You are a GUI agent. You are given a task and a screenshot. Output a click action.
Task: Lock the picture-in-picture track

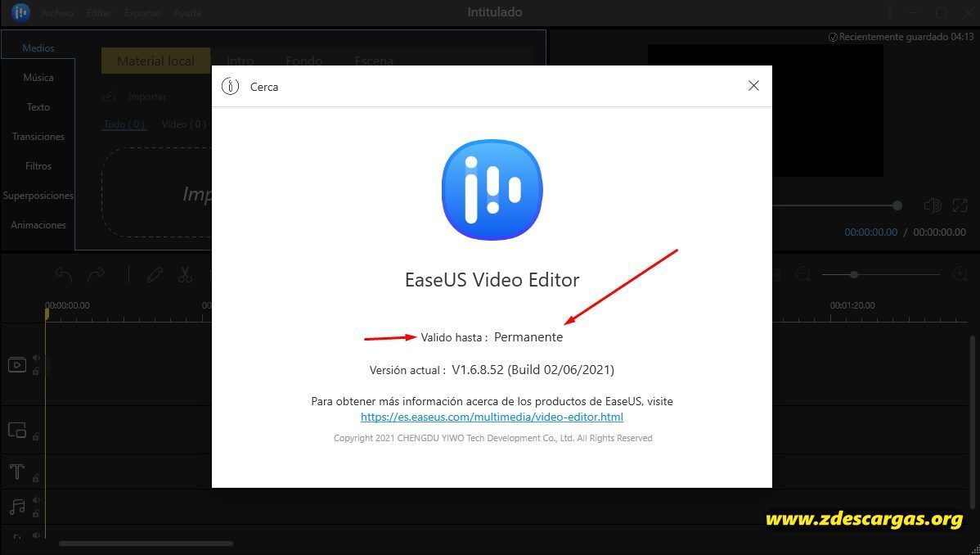pyautogui.click(x=36, y=436)
